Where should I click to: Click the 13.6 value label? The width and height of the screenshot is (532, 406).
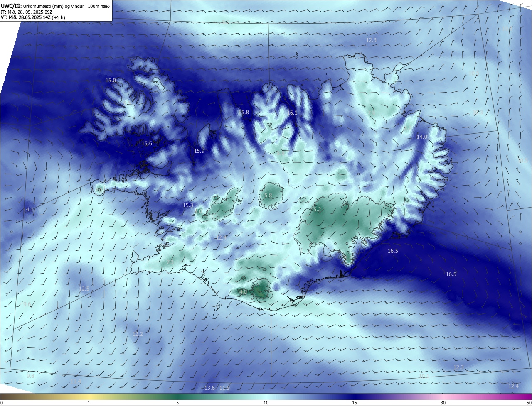tap(210, 389)
